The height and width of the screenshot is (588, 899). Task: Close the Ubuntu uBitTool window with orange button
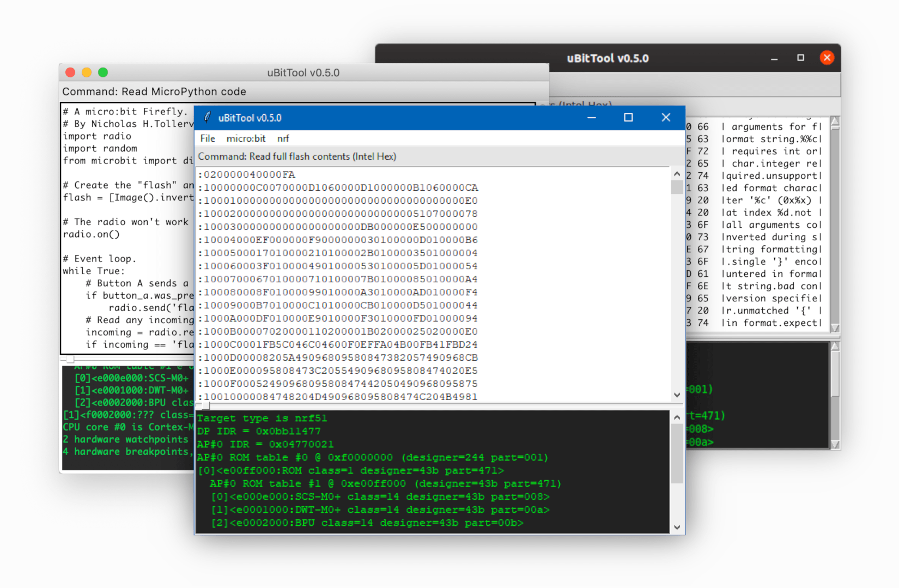coord(827,58)
